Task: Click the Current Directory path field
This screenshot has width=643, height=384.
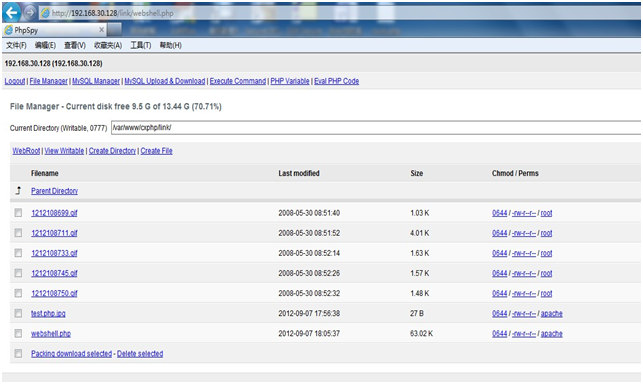Action: point(376,128)
